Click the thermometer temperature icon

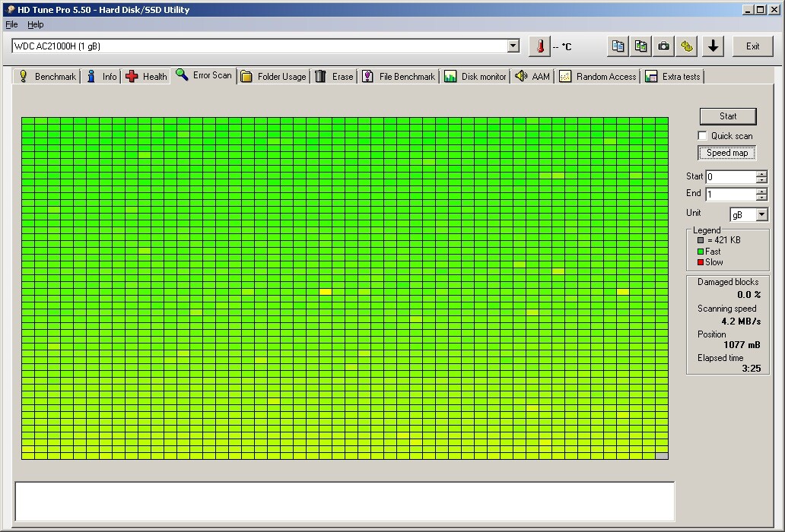[539, 46]
